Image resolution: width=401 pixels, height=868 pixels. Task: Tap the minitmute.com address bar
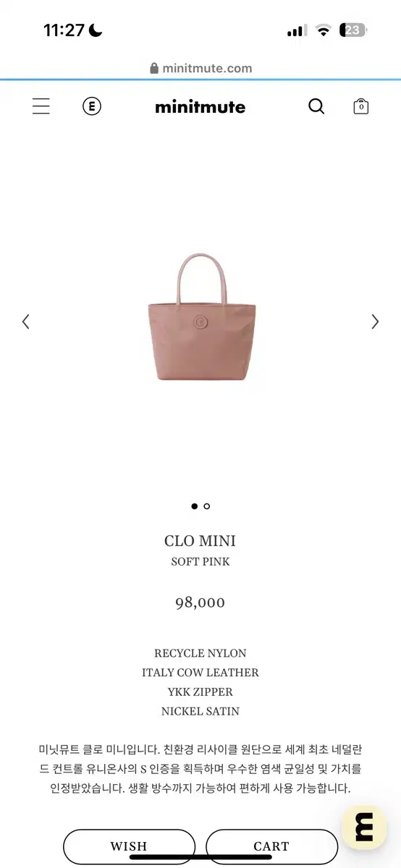tap(200, 69)
